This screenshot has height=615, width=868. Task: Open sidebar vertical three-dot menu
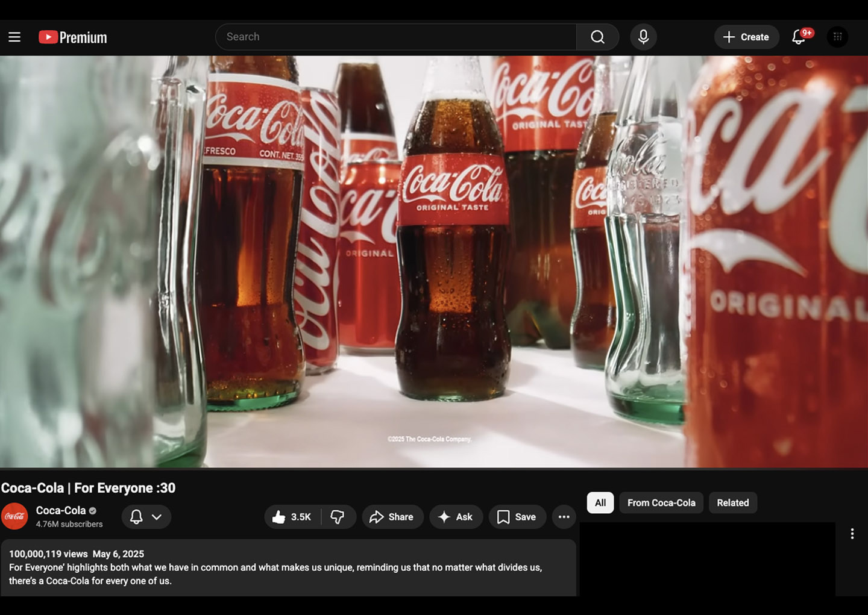pyautogui.click(x=852, y=534)
